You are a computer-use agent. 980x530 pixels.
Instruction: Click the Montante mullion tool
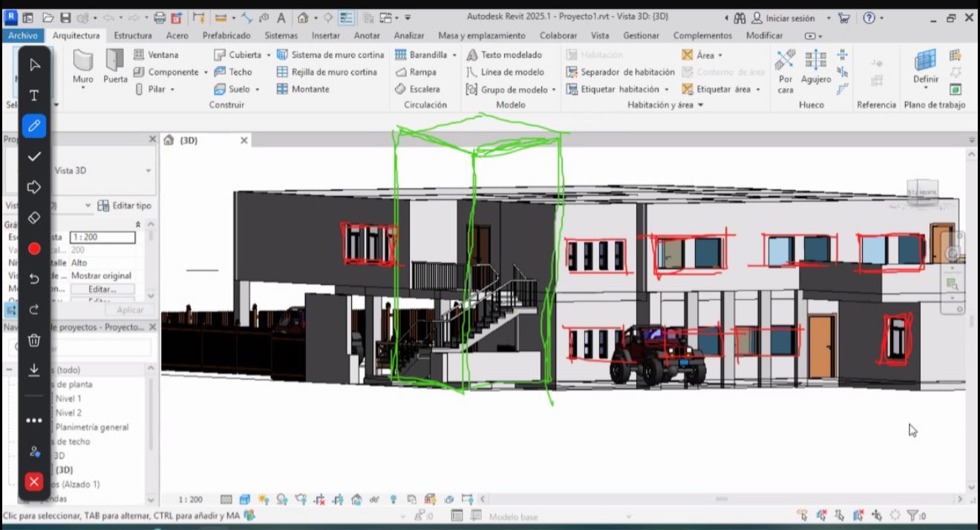pyautogui.click(x=303, y=89)
